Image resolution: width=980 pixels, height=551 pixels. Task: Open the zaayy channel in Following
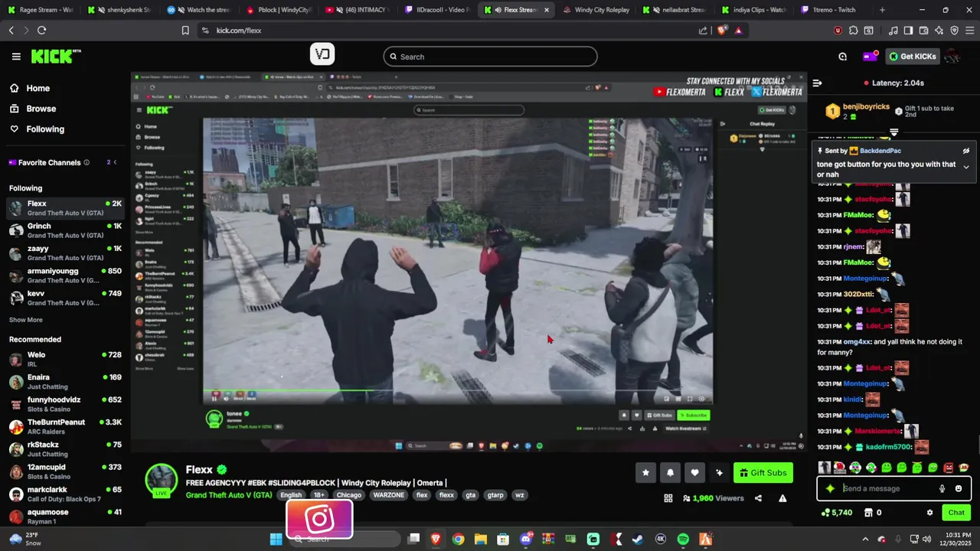[x=65, y=253]
